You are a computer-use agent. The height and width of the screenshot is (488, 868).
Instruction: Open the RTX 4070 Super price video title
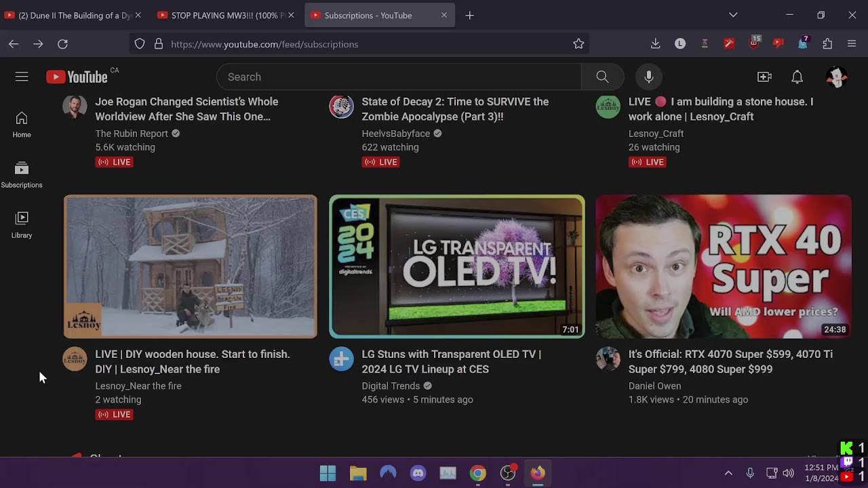click(x=730, y=362)
